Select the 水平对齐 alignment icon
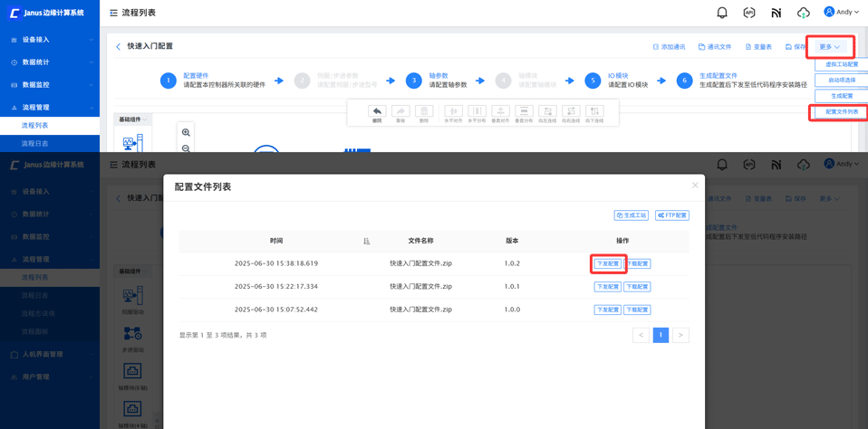Image resolution: width=868 pixels, height=429 pixels. (x=453, y=112)
